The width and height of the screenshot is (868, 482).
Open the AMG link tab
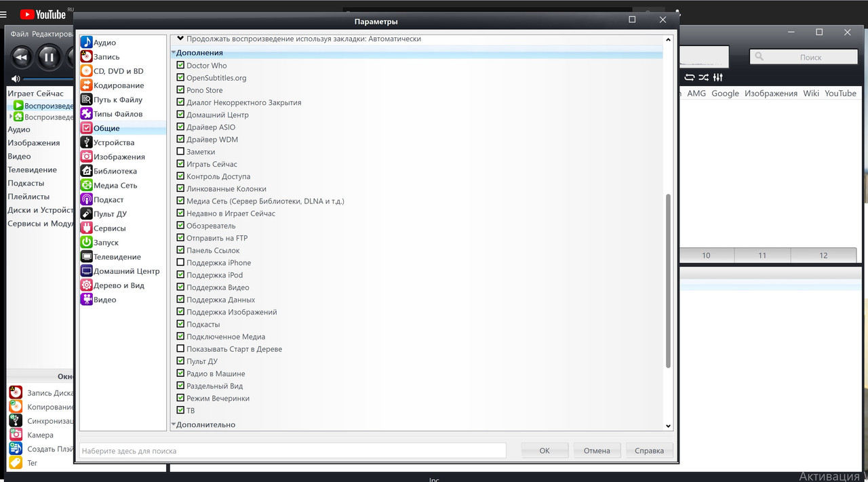point(696,94)
